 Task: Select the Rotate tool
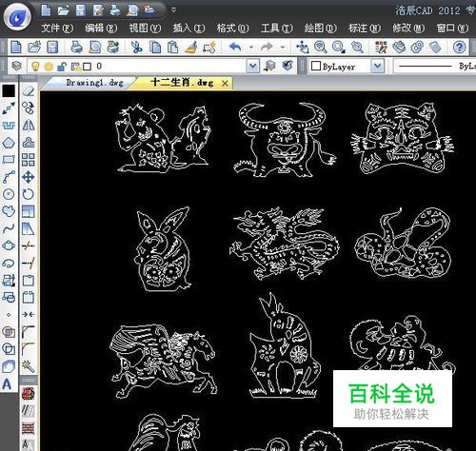coord(29,194)
